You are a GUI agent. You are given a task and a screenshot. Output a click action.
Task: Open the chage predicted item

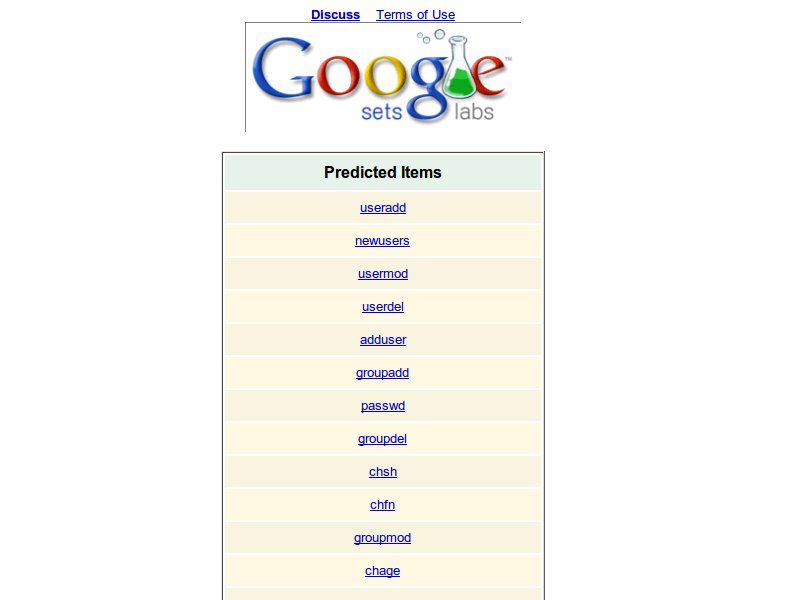click(382, 571)
